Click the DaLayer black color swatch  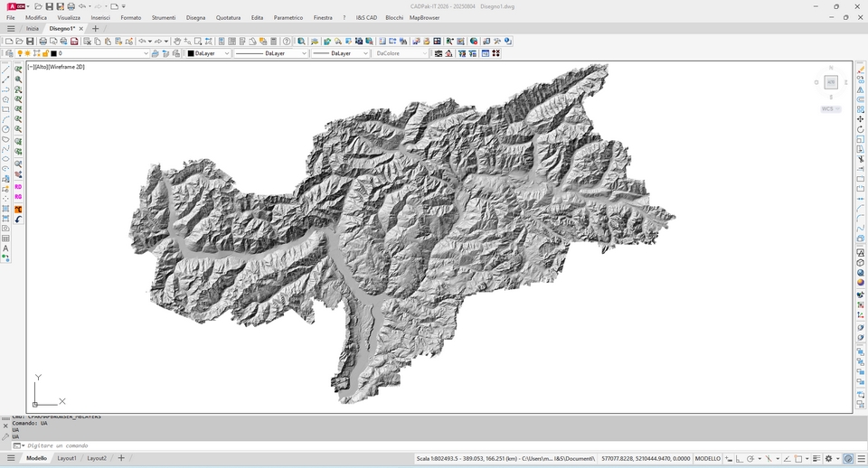(191, 53)
